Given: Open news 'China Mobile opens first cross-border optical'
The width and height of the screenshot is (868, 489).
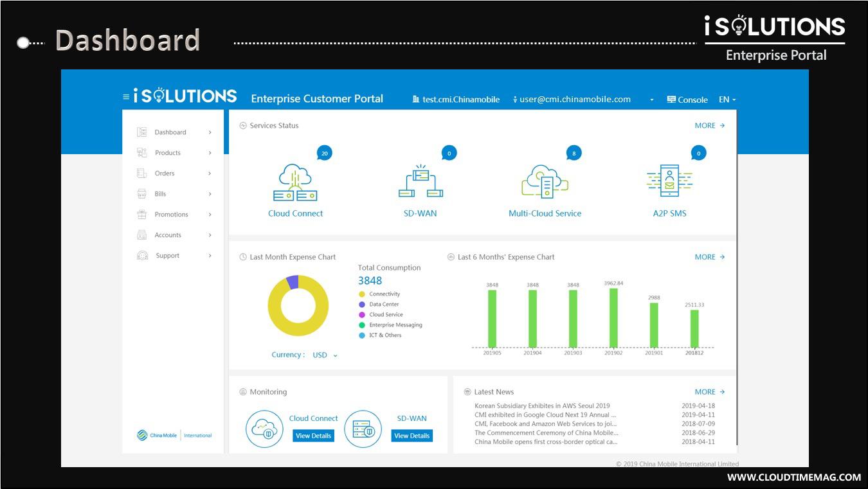Looking at the screenshot, I should pyautogui.click(x=546, y=442).
